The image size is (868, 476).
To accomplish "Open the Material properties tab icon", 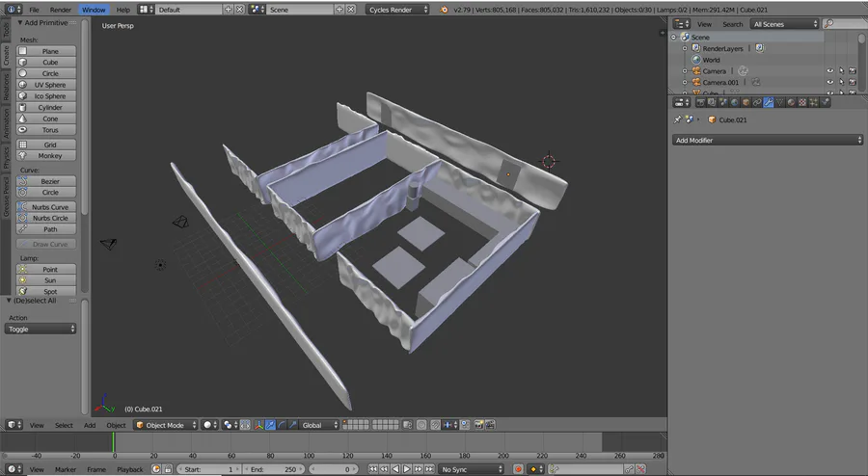I will pos(791,102).
